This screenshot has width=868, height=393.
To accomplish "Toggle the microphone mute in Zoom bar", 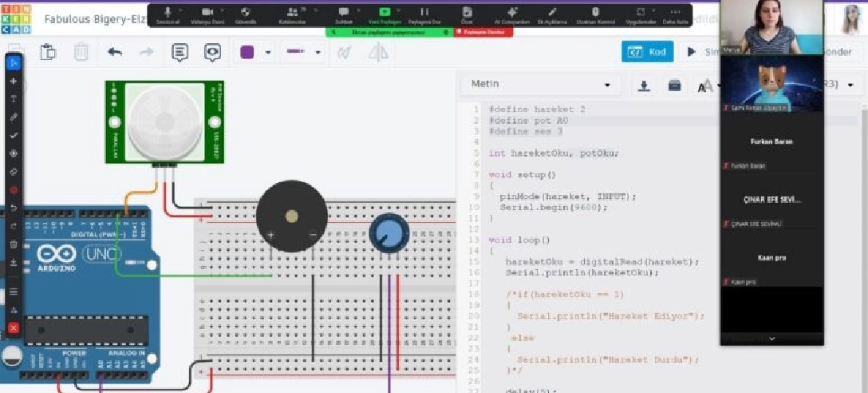I will 168,14.
